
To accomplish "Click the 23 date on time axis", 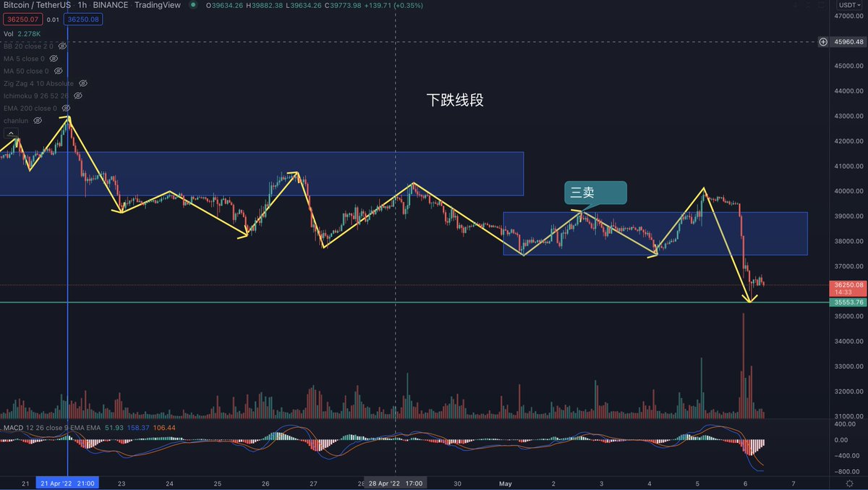I will 121,483.
